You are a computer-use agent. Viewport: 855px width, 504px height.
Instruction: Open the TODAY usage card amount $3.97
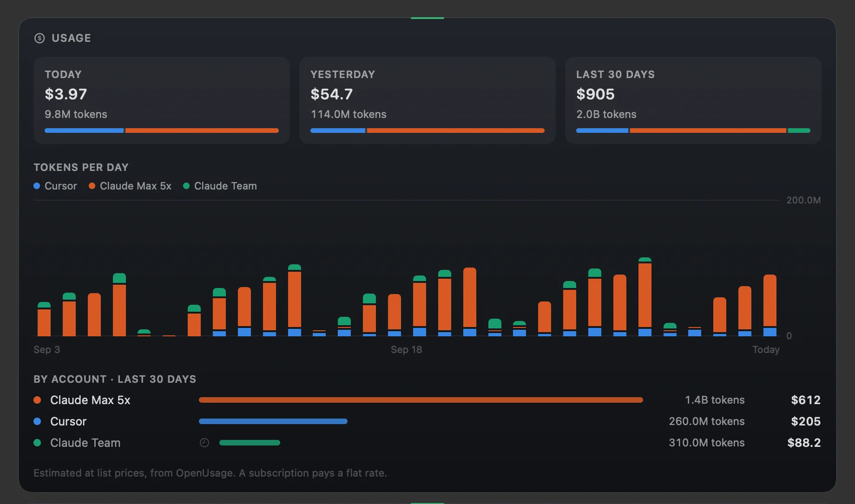66,94
